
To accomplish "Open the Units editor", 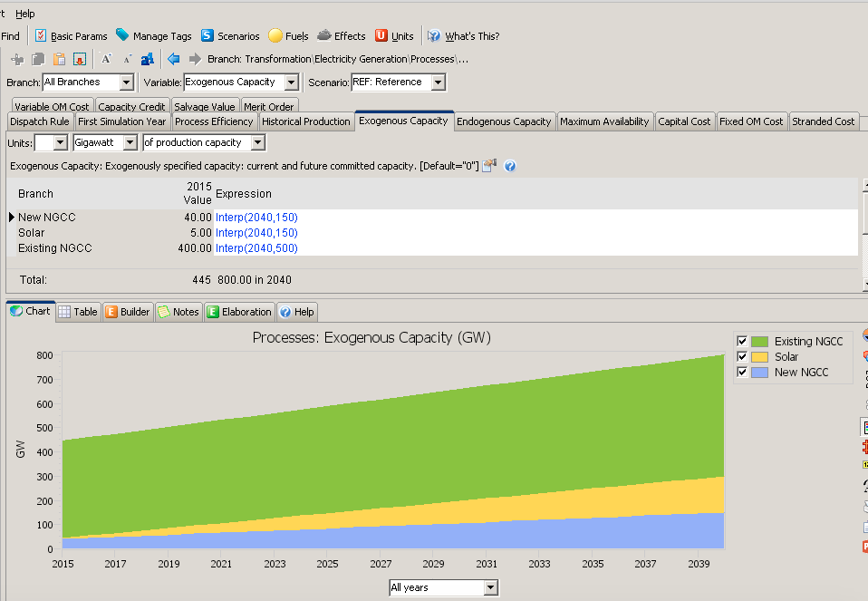I will click(394, 36).
